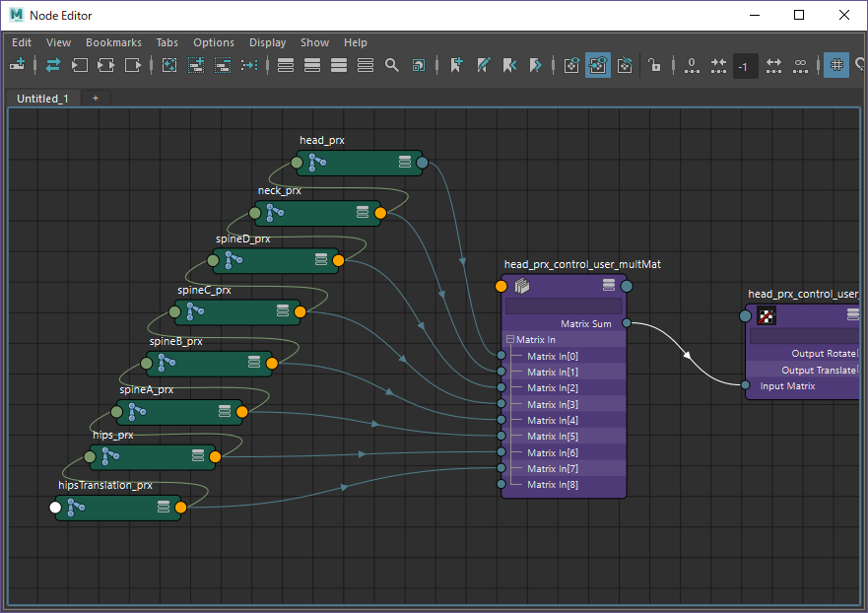Click the depth value field showing -1
The image size is (868, 613).
tap(746, 66)
